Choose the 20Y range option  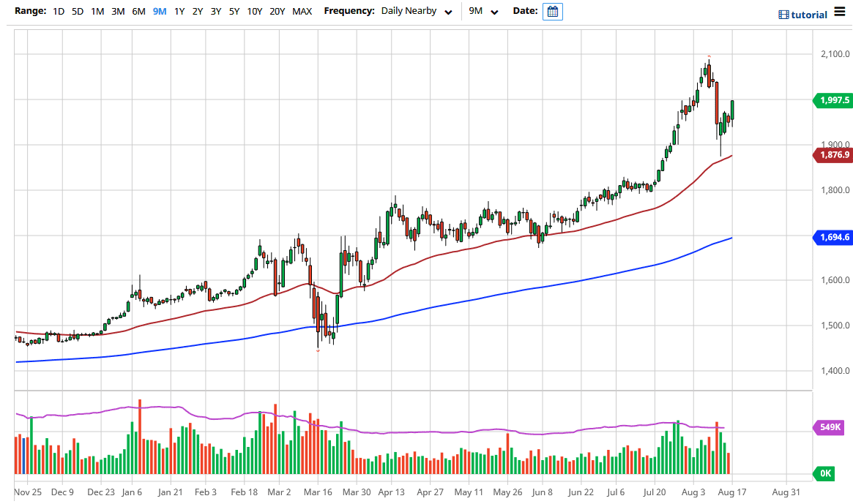(x=277, y=12)
